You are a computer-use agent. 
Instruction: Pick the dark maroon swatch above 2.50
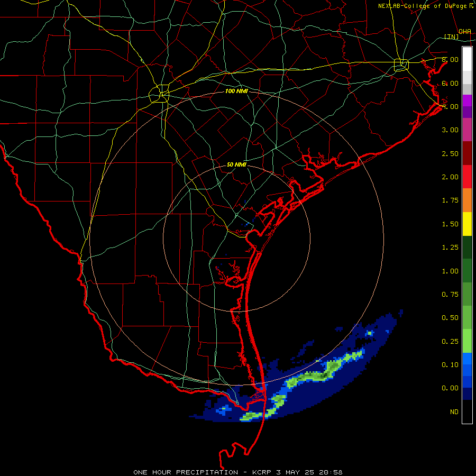[467, 153]
